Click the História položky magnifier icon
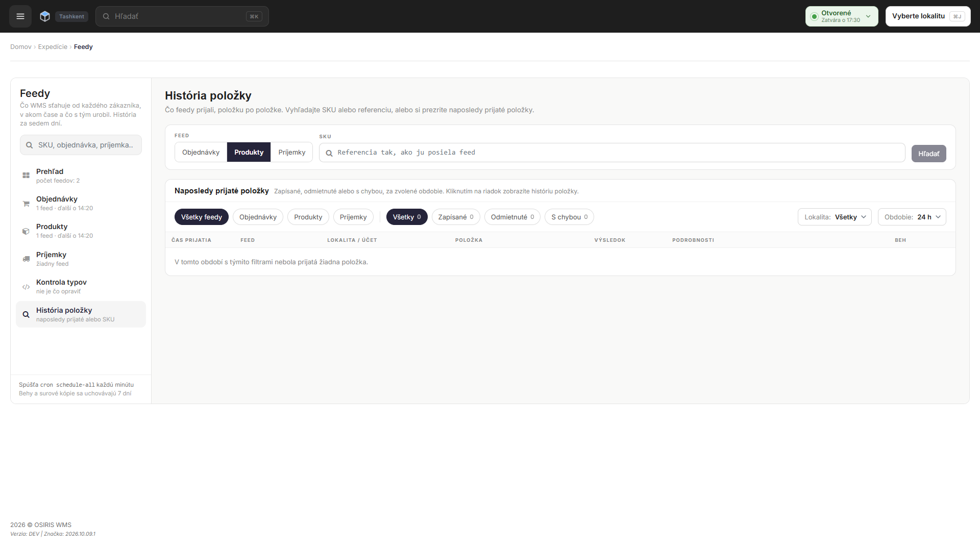Viewport: 980px width, 551px height. pos(26,315)
